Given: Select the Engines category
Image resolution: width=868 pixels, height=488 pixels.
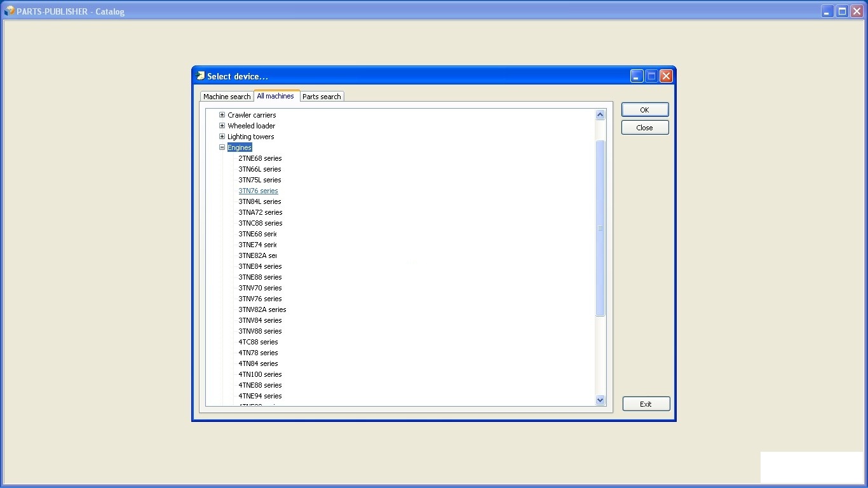Looking at the screenshot, I should pos(240,147).
